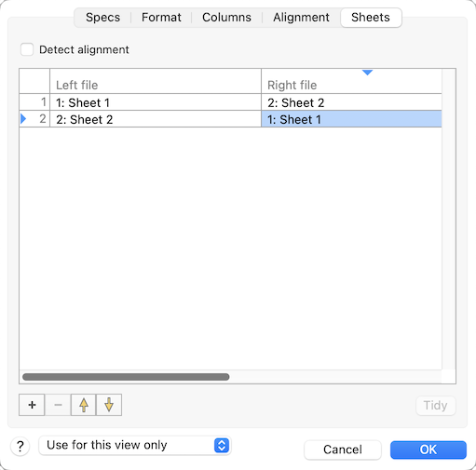Screen dimensions: 476x470
Task: Move the selected row up with the arrow
Action: tap(84, 405)
